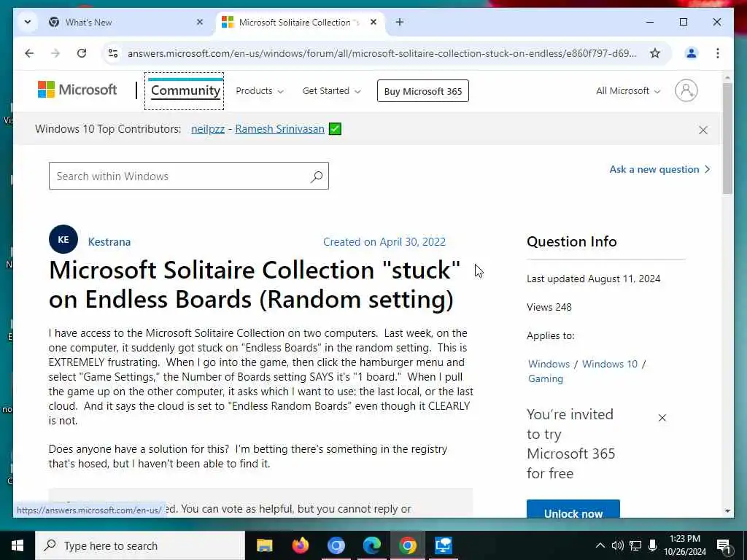The width and height of the screenshot is (747, 560).
Task: Open Ramesh Srinivasan contributor profile
Action: coord(279,129)
